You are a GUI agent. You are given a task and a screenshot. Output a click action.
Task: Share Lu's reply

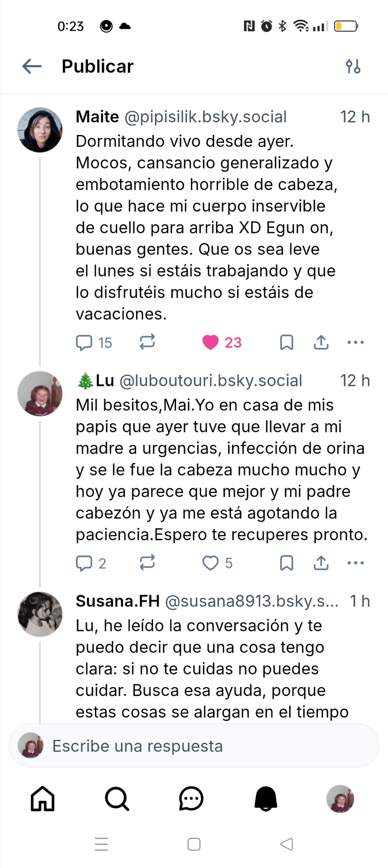[x=321, y=563]
